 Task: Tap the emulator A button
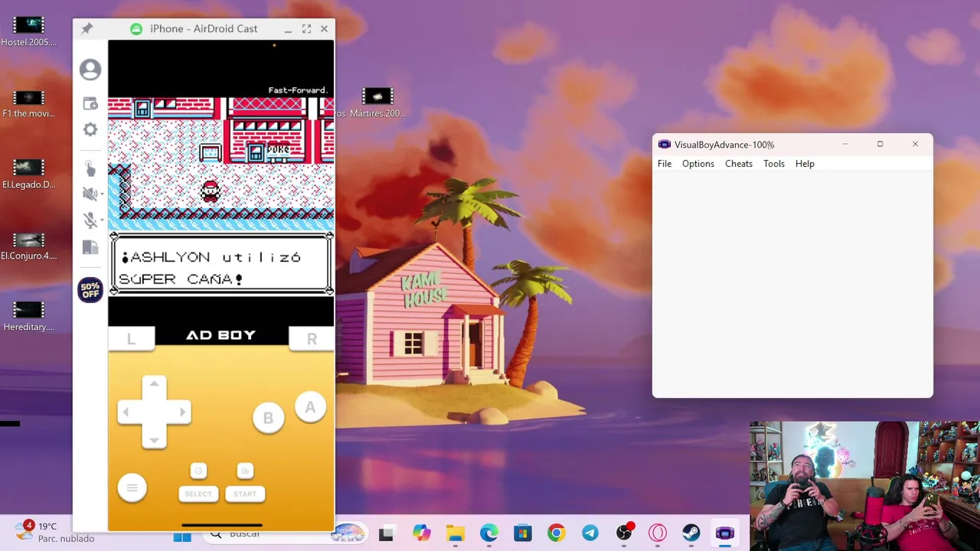coord(310,407)
